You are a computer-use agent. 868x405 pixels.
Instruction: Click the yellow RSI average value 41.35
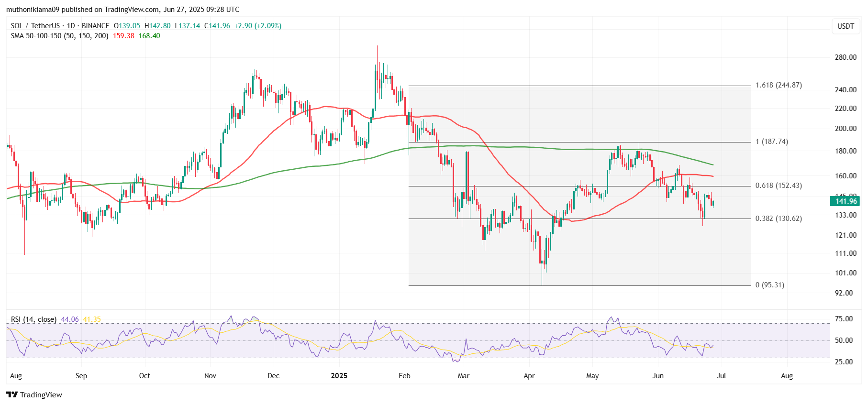92,319
